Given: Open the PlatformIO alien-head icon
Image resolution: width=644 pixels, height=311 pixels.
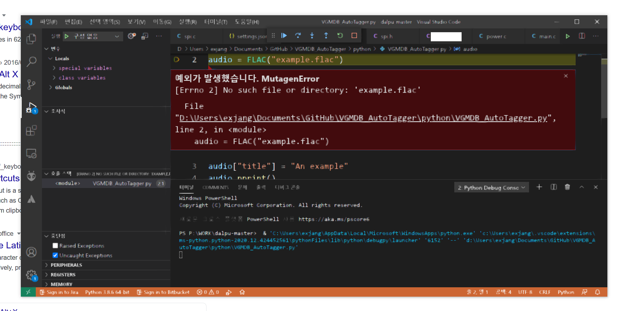Looking at the screenshot, I should (x=31, y=176).
